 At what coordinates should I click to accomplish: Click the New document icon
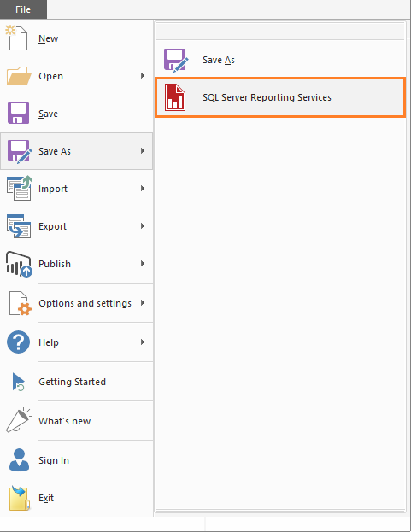[16, 38]
